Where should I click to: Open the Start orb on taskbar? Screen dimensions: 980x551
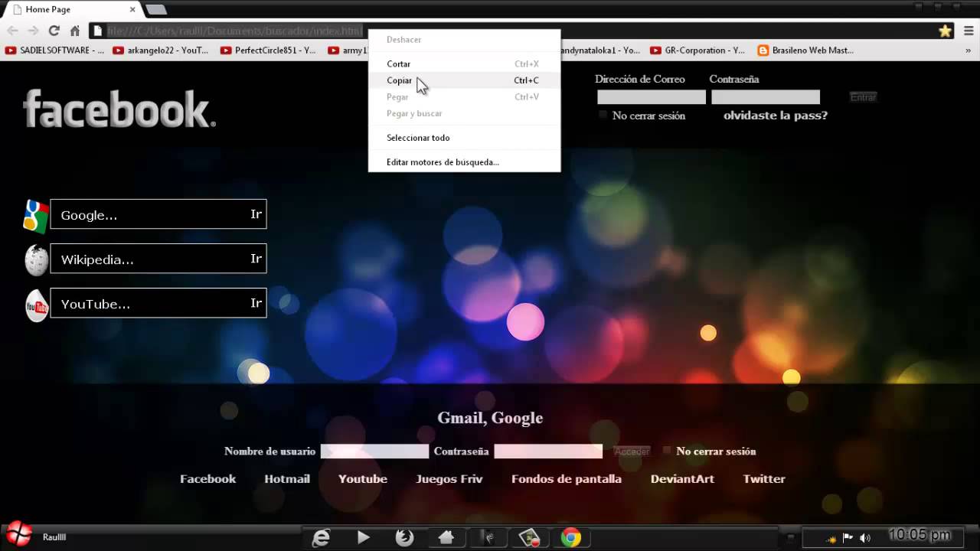coord(18,536)
